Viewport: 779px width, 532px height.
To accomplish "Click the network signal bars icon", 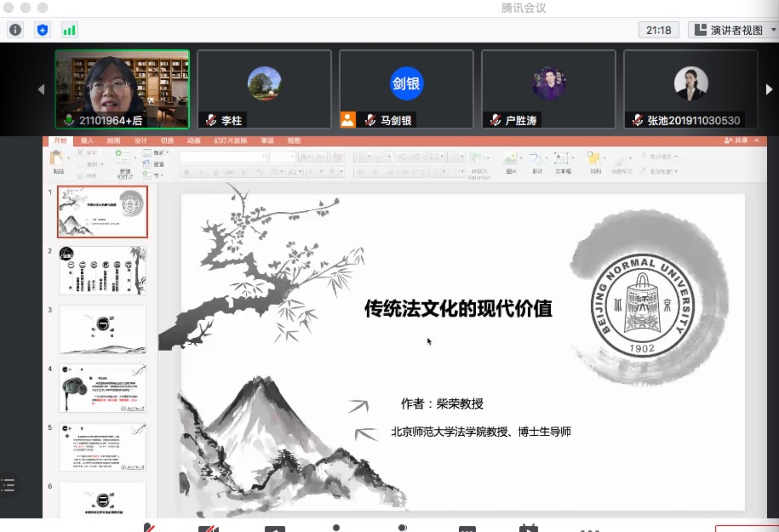I will [x=69, y=30].
